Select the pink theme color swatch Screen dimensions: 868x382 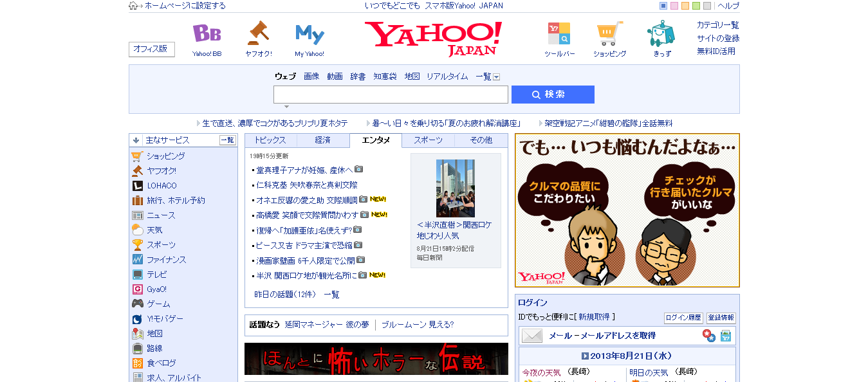674,6
